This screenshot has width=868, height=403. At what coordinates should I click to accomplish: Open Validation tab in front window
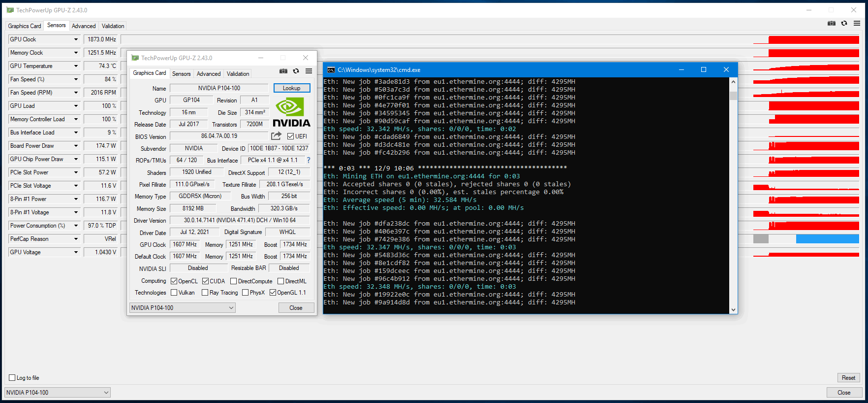coord(238,74)
